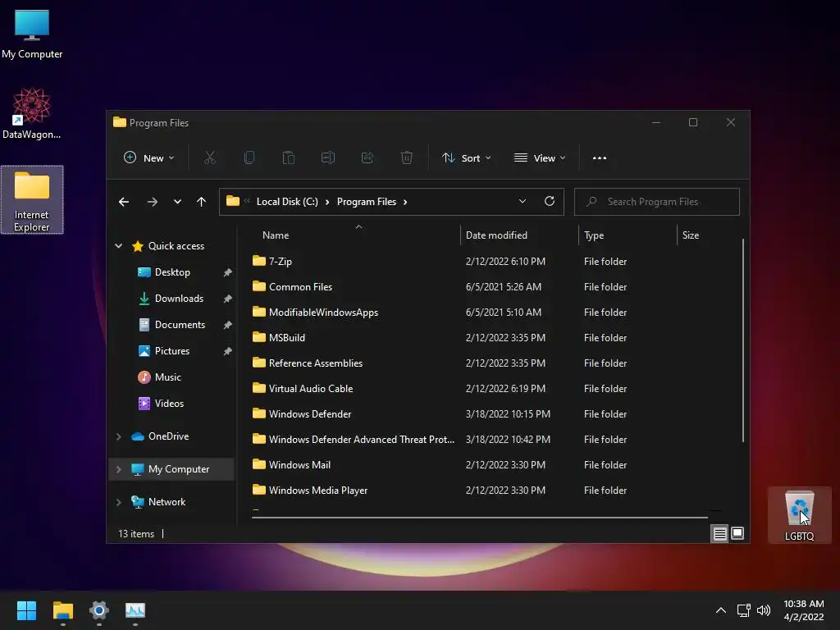Click Local Disk (C:) breadcrumb

pos(287,202)
